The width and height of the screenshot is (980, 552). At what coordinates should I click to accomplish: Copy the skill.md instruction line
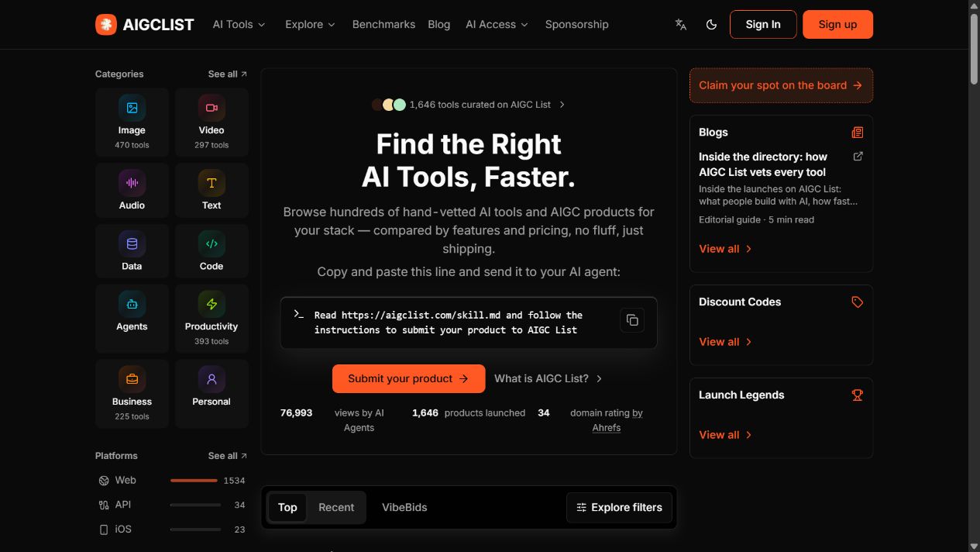click(x=632, y=320)
